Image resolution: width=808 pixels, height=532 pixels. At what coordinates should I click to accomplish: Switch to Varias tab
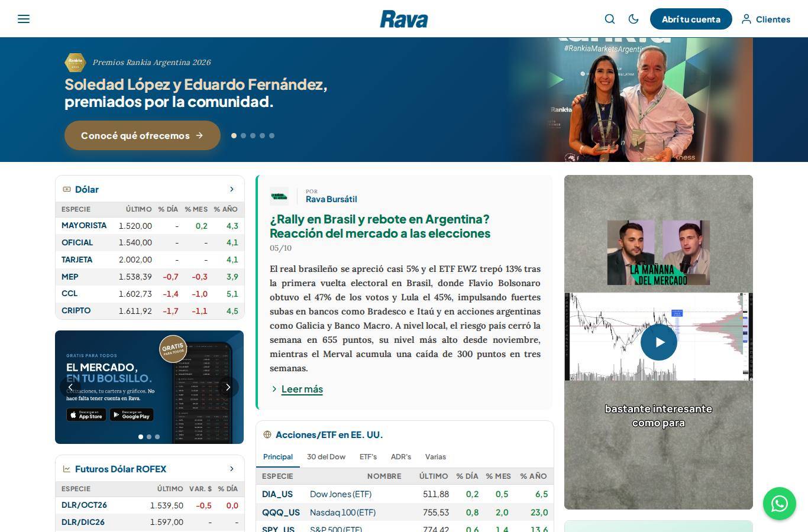point(435,457)
